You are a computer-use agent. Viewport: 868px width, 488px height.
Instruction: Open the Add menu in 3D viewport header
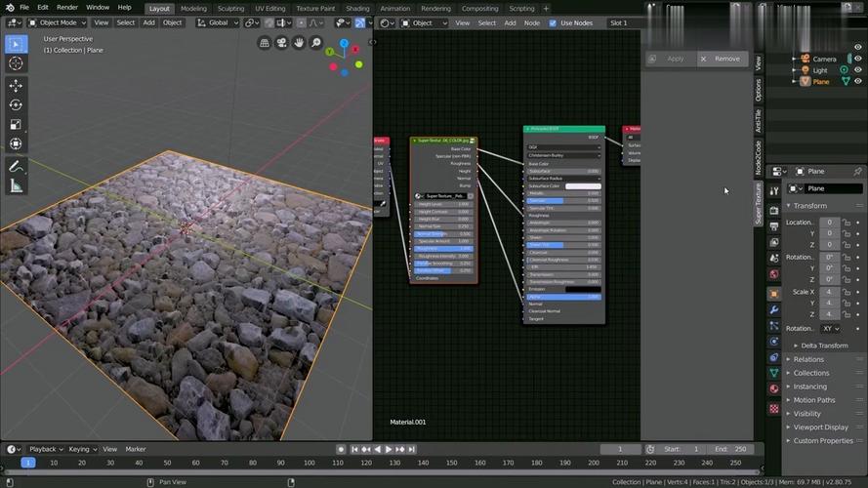(149, 22)
